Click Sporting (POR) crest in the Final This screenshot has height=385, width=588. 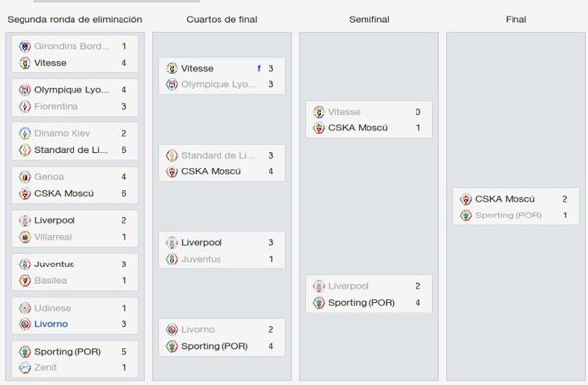click(465, 216)
